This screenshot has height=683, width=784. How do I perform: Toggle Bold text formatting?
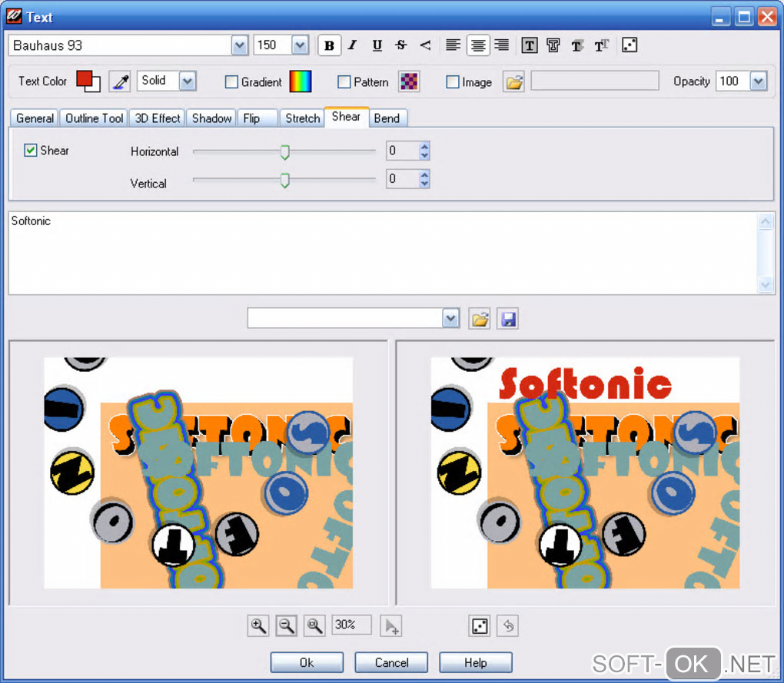(329, 45)
